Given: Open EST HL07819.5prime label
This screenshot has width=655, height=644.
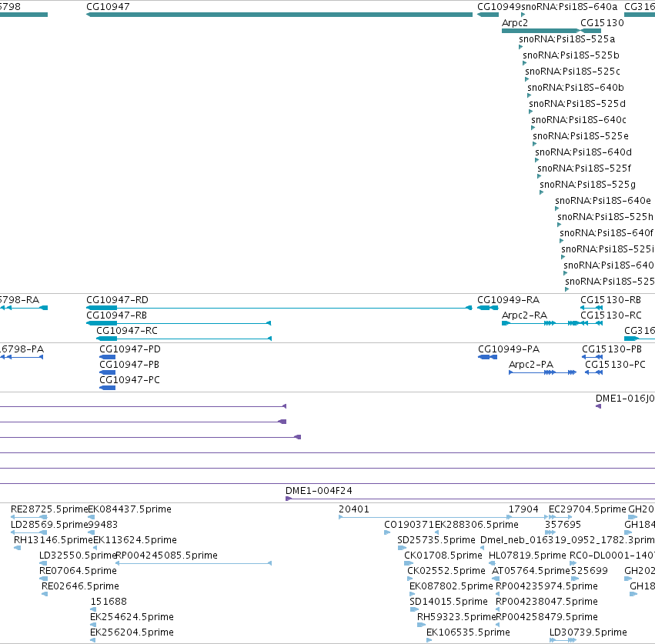Looking at the screenshot, I should (x=527, y=556).
